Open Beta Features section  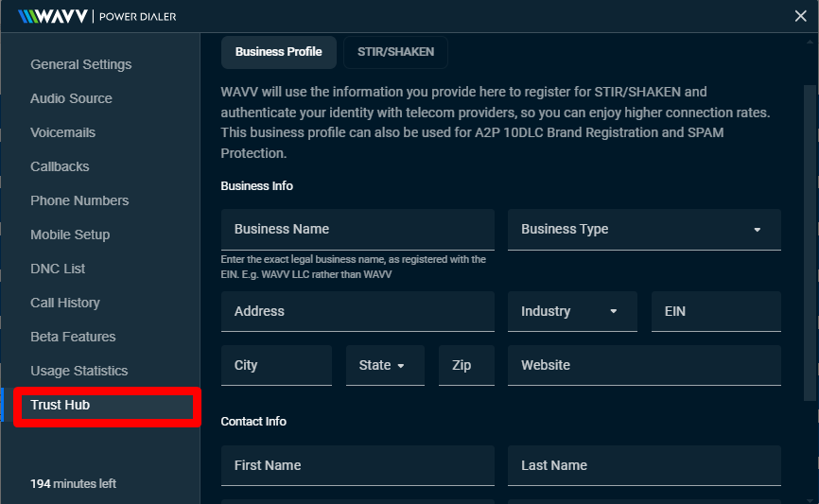pos(73,337)
